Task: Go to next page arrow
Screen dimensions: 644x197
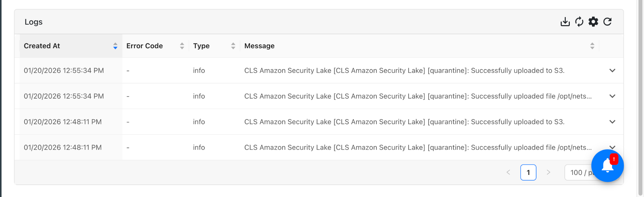Action: click(548, 172)
